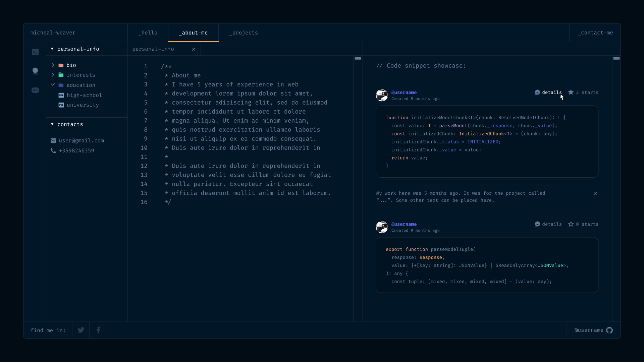
Task: Toggle the filled star on first snippet
Action: [571, 92]
